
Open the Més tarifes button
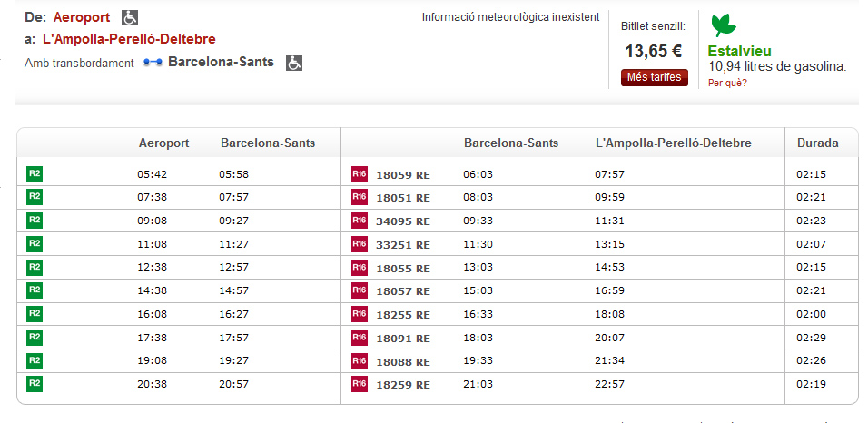(655, 77)
